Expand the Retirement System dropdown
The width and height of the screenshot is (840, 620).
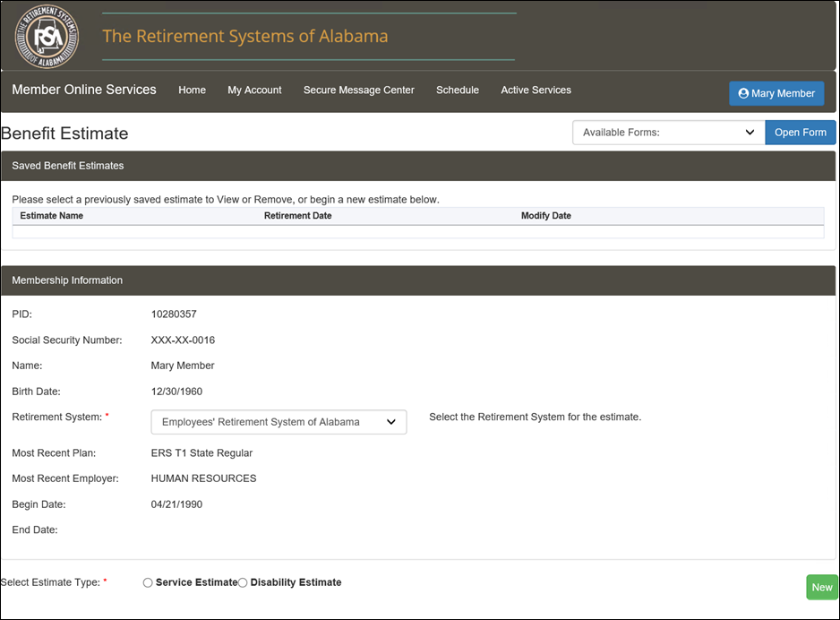pyautogui.click(x=279, y=422)
